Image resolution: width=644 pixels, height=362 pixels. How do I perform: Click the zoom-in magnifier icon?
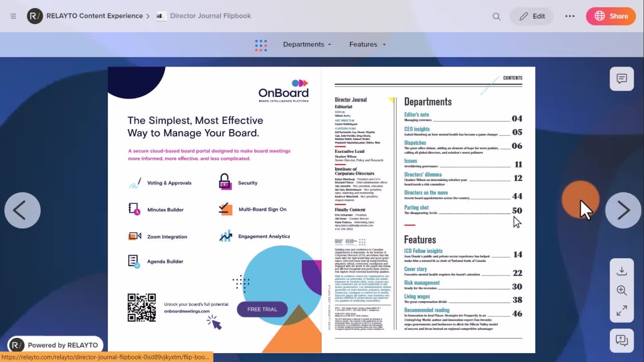pos(622,290)
